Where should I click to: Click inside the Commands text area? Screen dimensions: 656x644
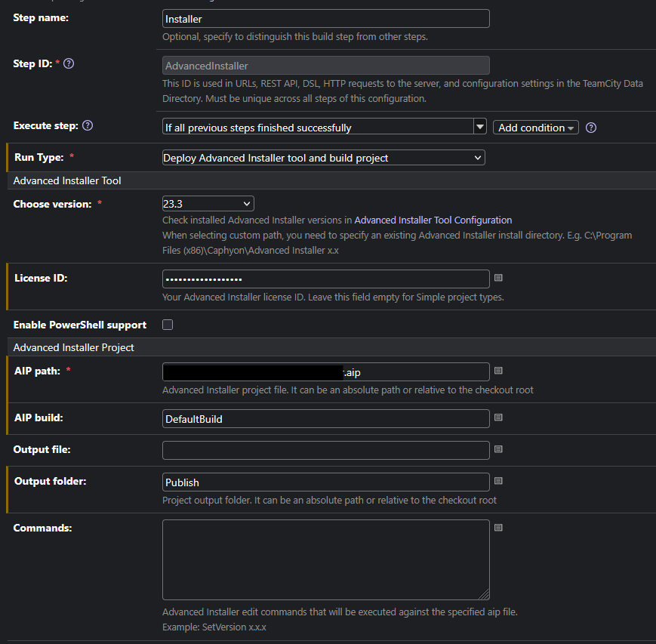point(326,560)
